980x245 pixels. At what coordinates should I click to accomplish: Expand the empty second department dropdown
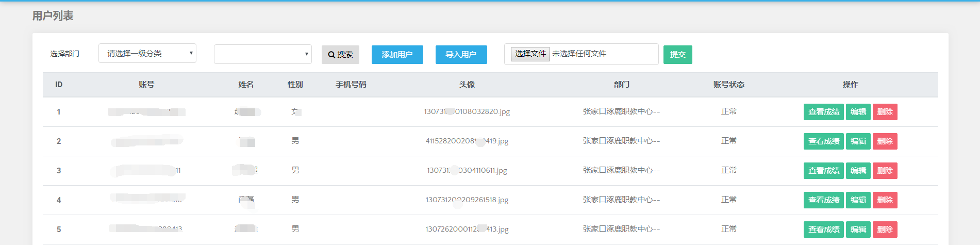262,54
